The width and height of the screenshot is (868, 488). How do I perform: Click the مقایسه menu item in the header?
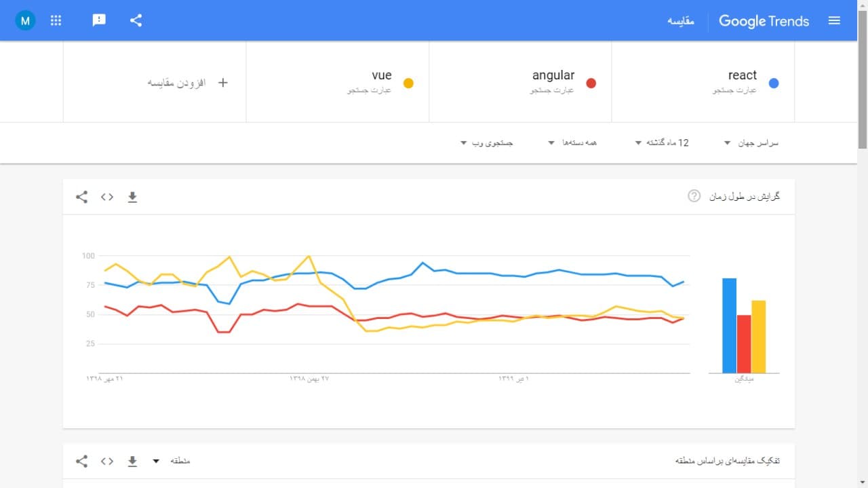[x=680, y=21]
